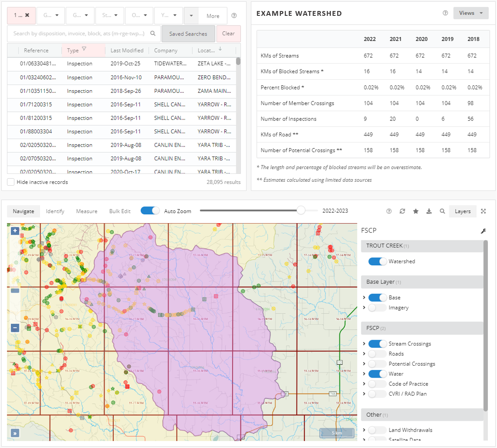Toggle the Auto Zoom switch

[150, 211]
